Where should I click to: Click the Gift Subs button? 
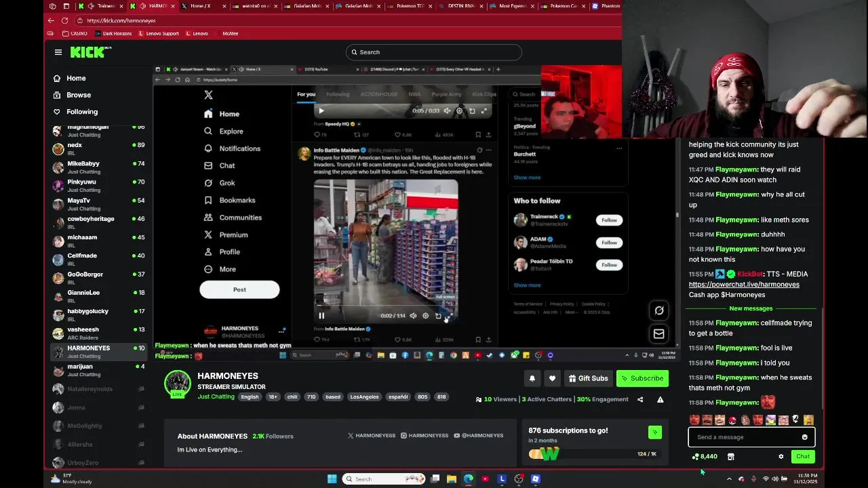(588, 378)
